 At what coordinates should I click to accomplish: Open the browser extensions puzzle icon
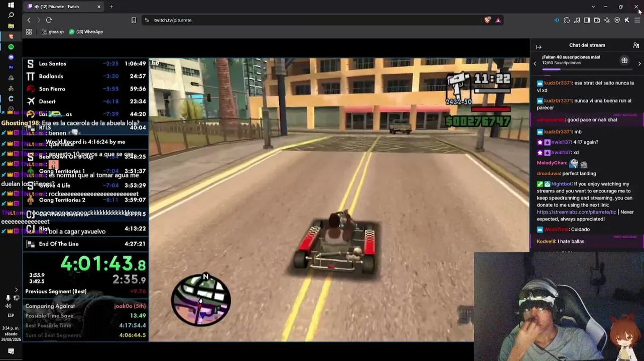point(567,20)
